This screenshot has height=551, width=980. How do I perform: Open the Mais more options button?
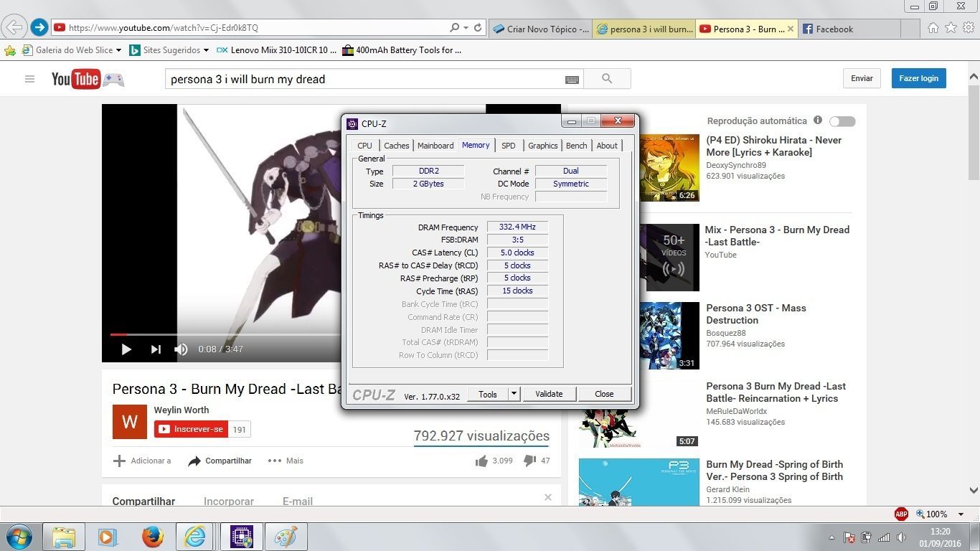point(286,461)
